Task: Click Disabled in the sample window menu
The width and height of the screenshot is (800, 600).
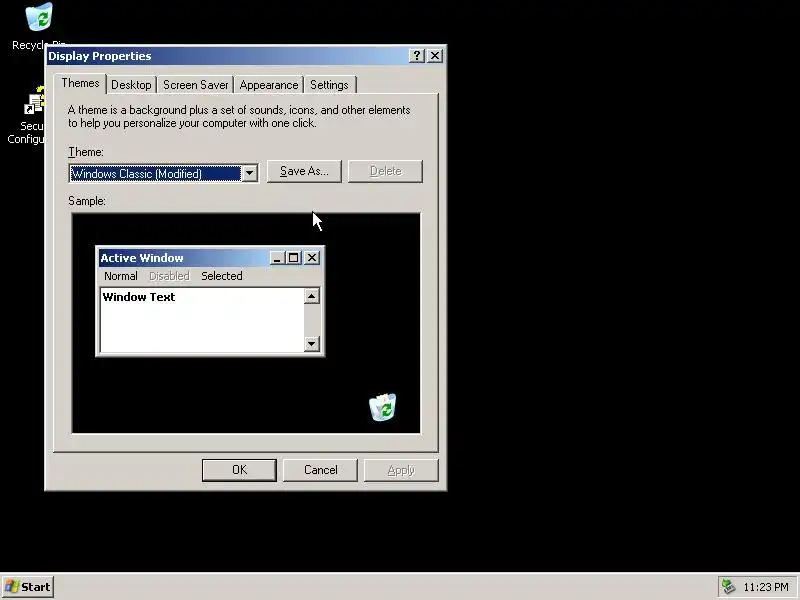Action: coord(169,276)
